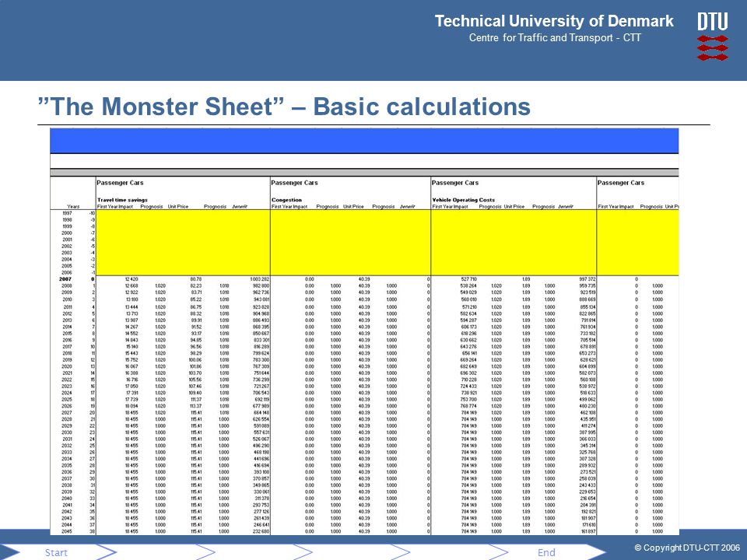Click the benefit value 997 372
This screenshot has width=747, height=560.
(x=587, y=279)
